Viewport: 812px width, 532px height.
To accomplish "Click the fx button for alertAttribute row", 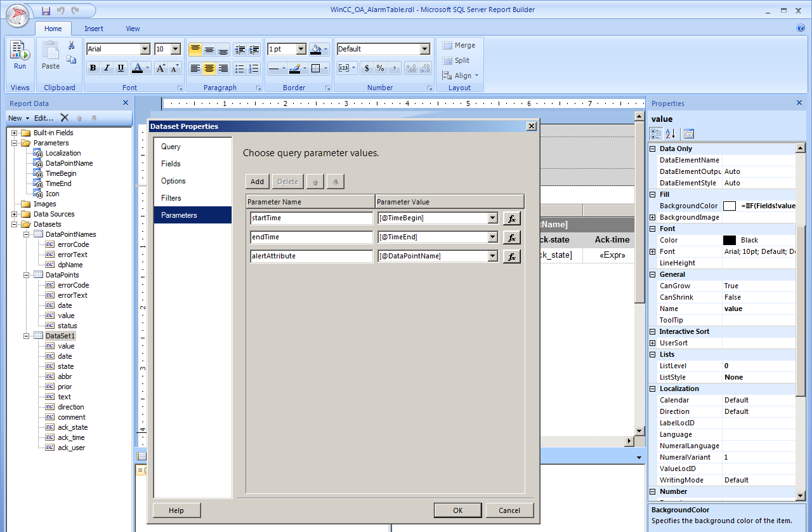I will tap(511, 256).
